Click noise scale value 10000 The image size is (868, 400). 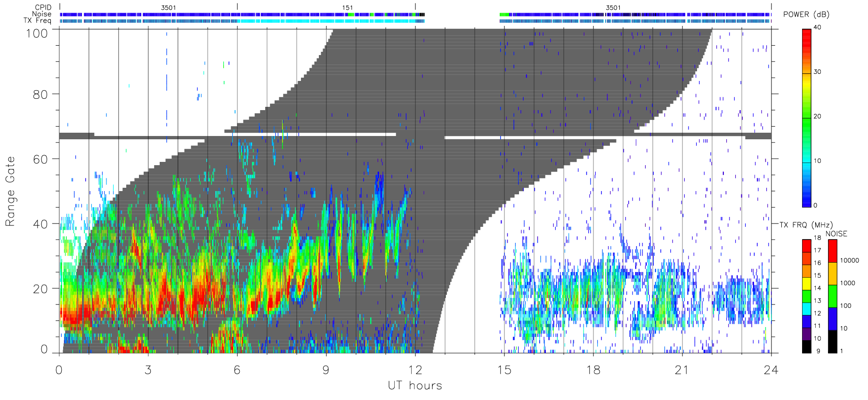click(x=850, y=260)
